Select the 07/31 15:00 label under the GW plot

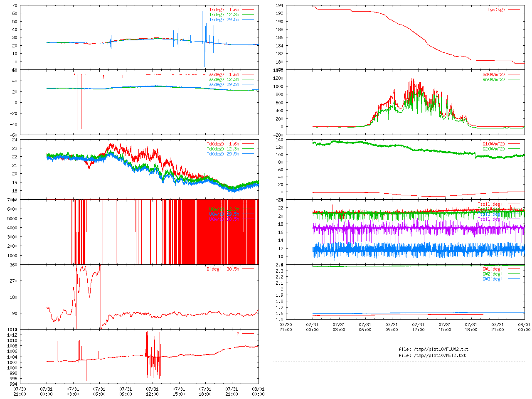pyautogui.click(x=445, y=327)
